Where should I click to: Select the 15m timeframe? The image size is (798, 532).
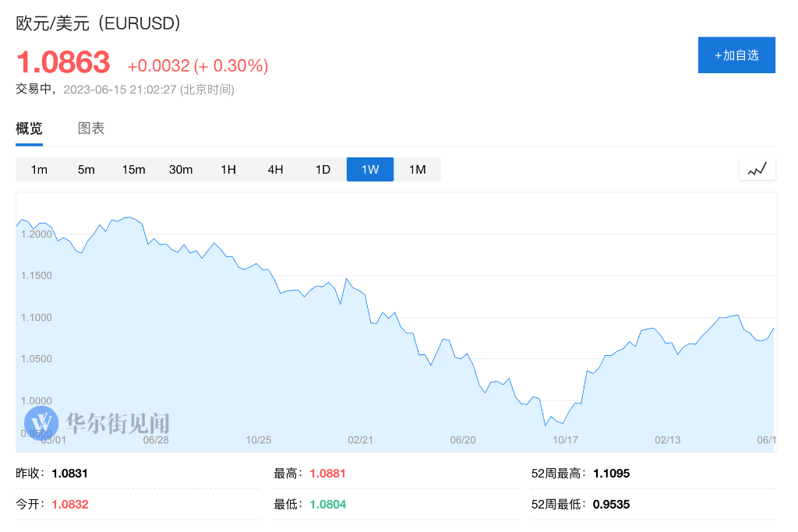point(134,169)
